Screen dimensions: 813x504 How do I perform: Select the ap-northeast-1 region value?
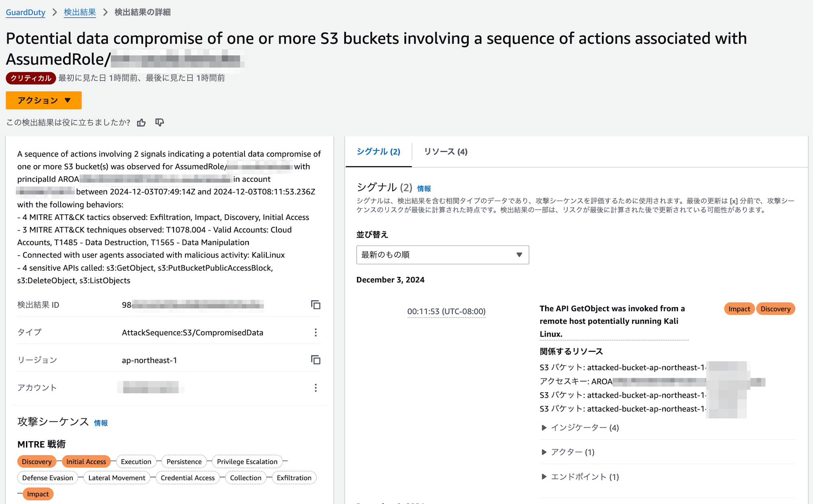[150, 360]
